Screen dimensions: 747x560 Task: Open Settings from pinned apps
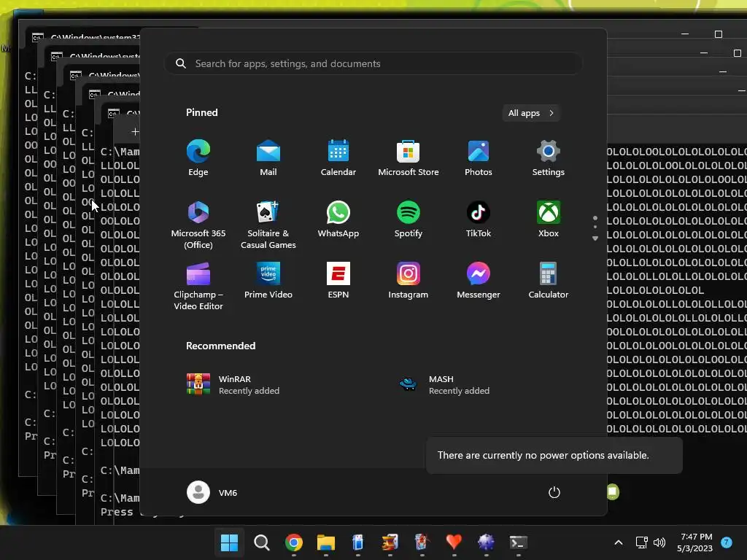coord(549,158)
